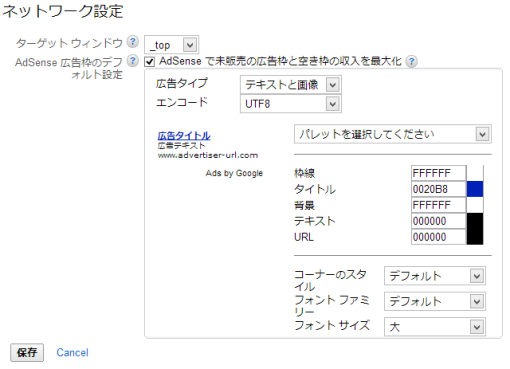Viewport: 510px width, 369px height.
Task: Click the 保存 button
Action: pos(27,352)
